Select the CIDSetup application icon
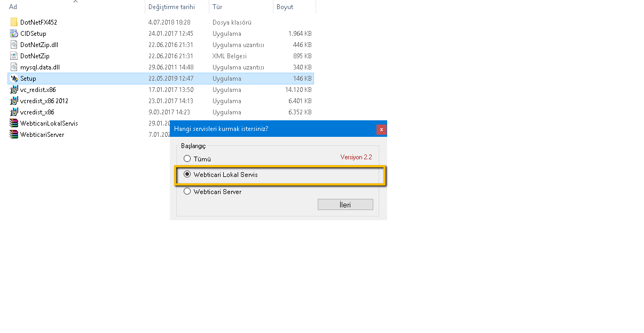The image size is (644, 333). point(14,34)
